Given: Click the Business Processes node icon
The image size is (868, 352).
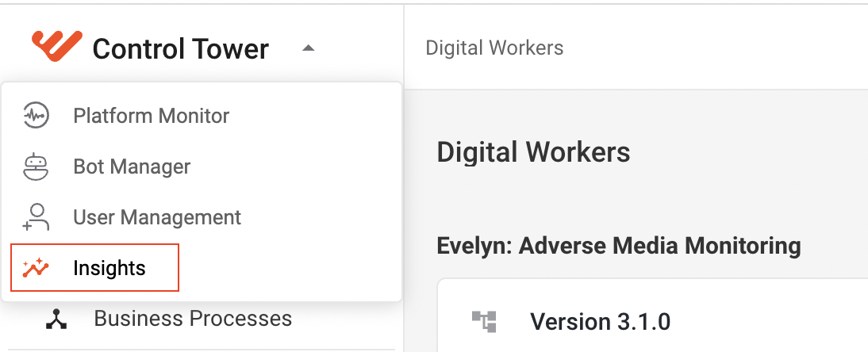Looking at the screenshot, I should click(x=56, y=319).
